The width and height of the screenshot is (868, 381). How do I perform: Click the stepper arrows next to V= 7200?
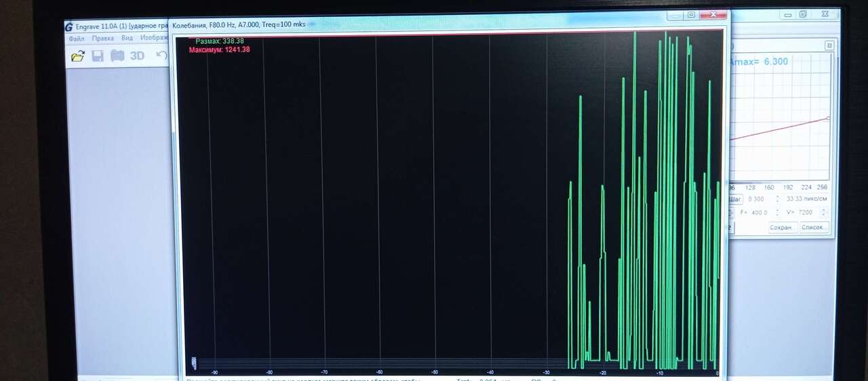(823, 212)
